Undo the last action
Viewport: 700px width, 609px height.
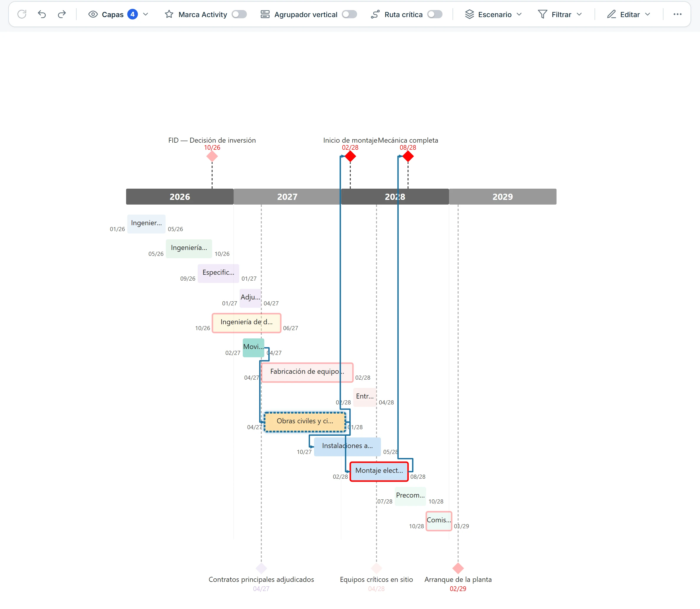[42, 14]
